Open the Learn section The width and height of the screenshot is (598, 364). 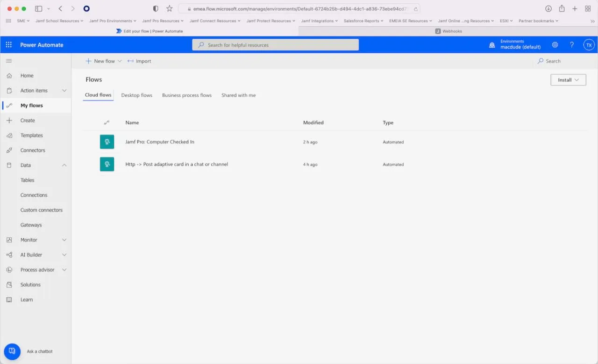[x=26, y=300]
